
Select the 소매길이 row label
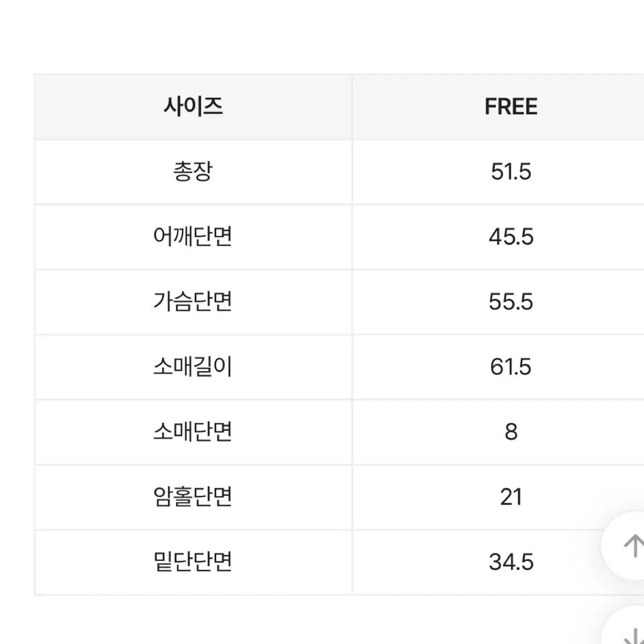click(193, 367)
